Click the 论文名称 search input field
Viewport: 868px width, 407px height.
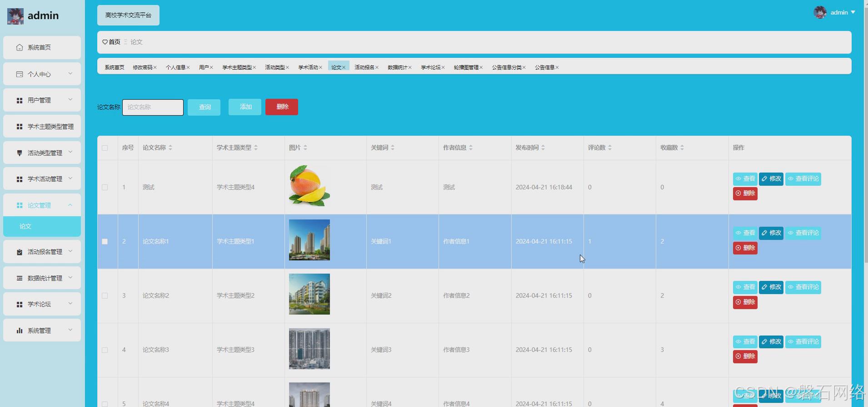pos(153,107)
